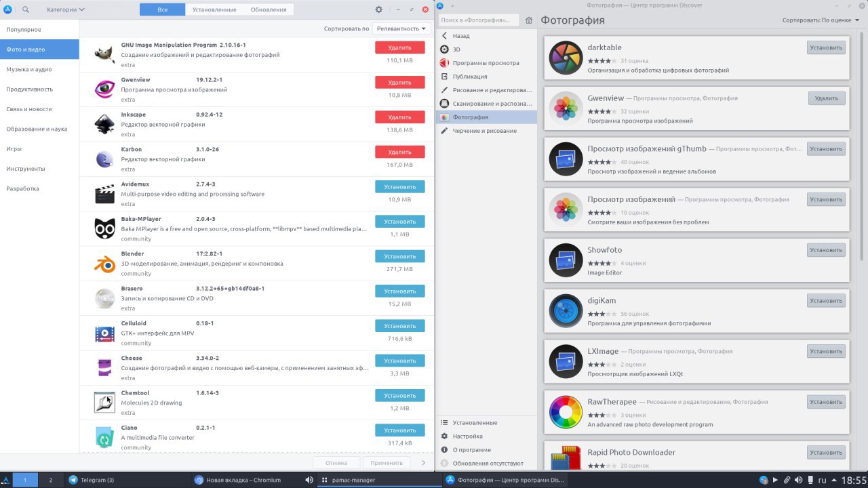
Task: Show hidden system tray icons arrow
Action: pos(833,480)
